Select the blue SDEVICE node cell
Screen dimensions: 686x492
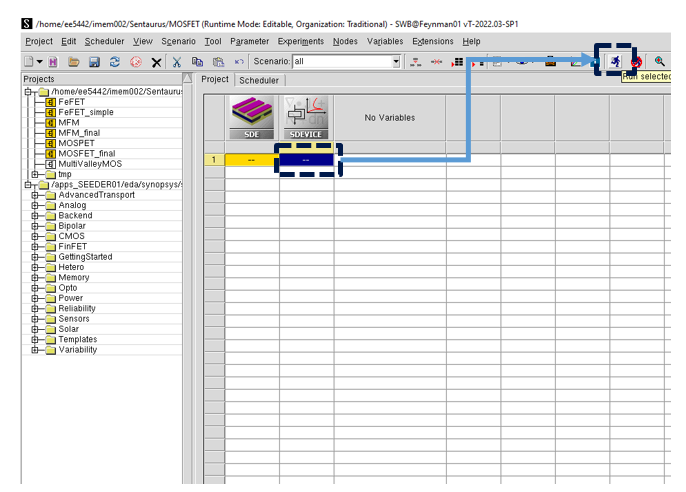(306, 160)
